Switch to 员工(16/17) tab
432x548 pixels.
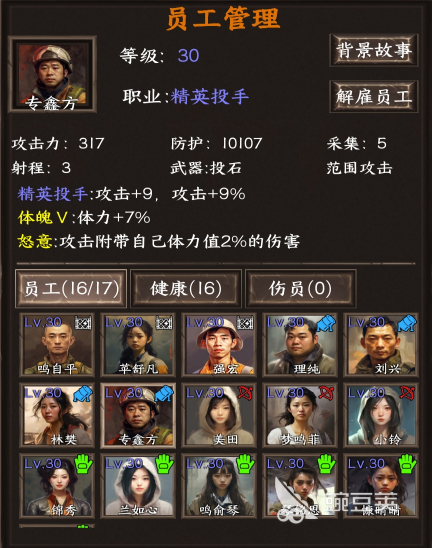pos(71,289)
